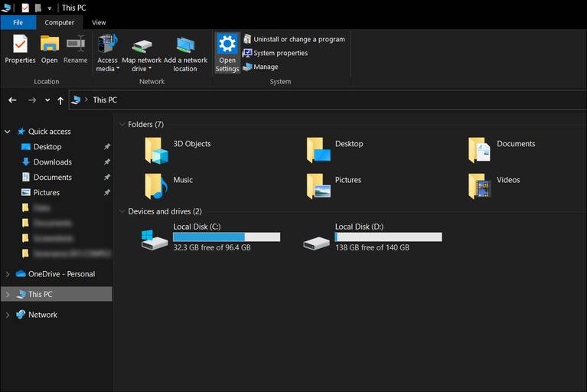
Task: Expand the OneDrive - Personal tree node
Action: point(8,274)
